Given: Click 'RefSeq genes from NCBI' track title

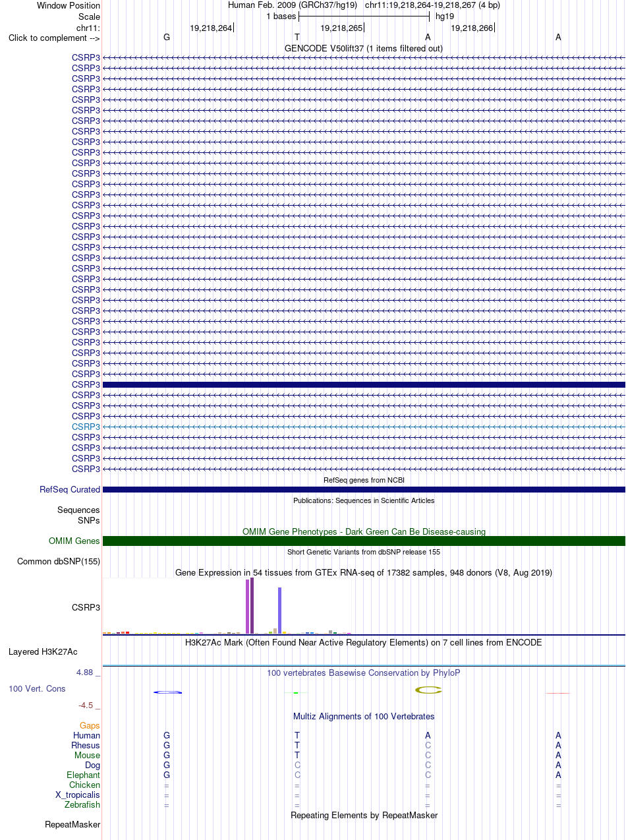Looking at the screenshot, I should tap(364, 480).
